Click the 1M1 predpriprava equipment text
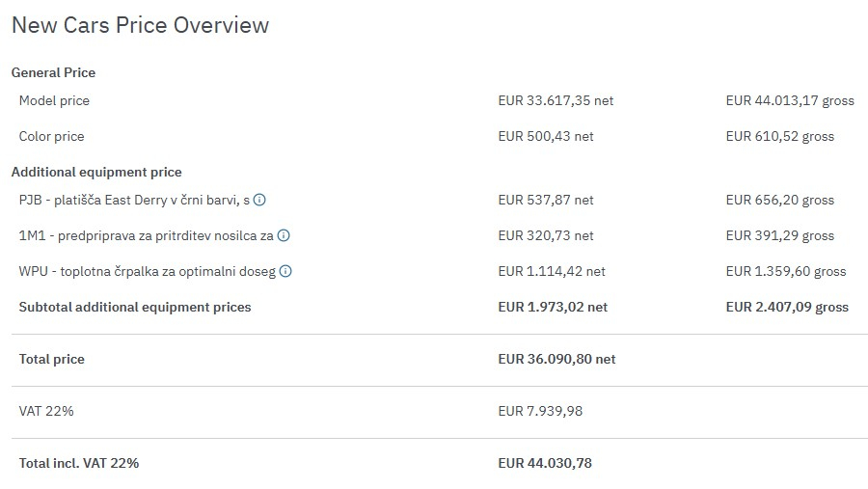868x489 pixels. pyautogui.click(x=146, y=235)
